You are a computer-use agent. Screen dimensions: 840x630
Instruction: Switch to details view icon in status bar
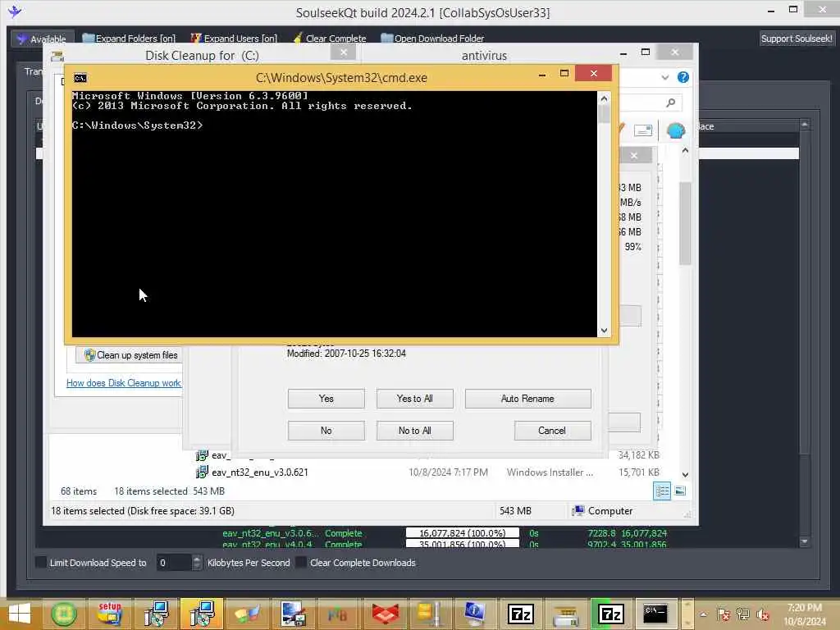pos(662,491)
